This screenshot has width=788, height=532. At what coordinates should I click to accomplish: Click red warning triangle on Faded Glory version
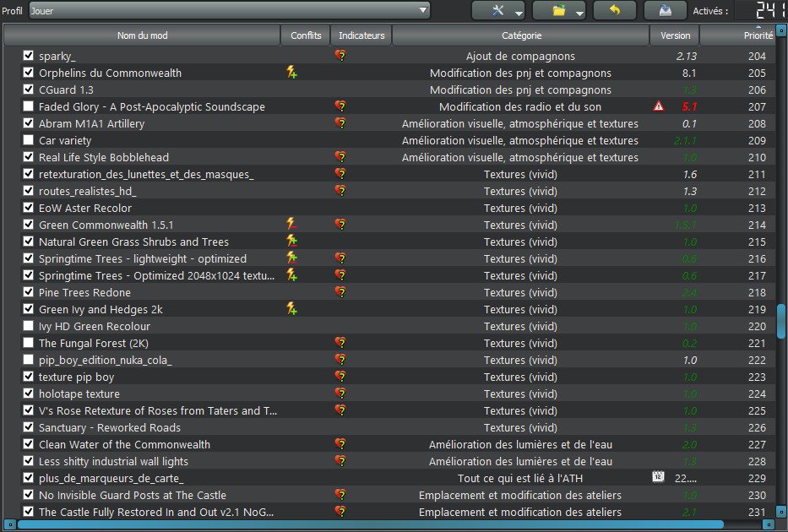click(658, 106)
